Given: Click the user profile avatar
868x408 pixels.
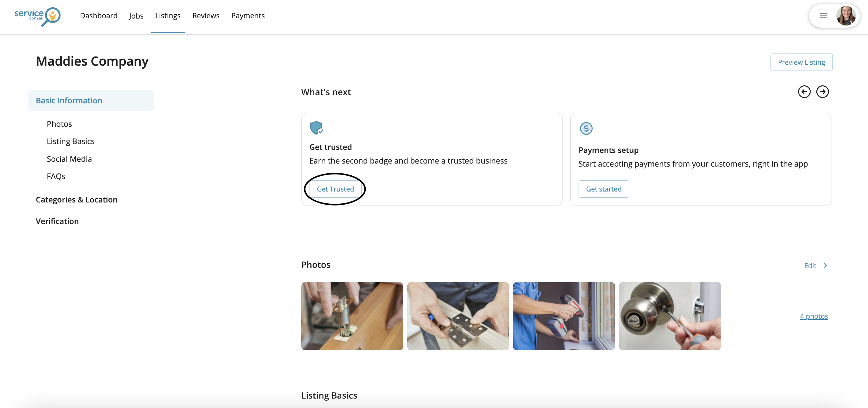Looking at the screenshot, I should (846, 16).
